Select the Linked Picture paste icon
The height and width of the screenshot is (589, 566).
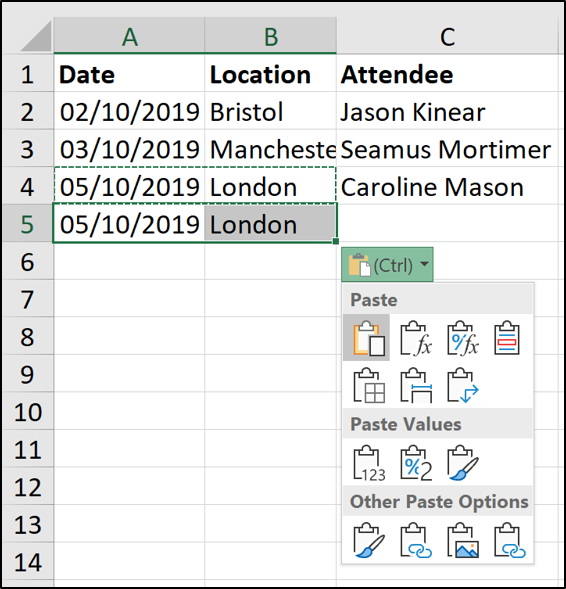[x=509, y=540]
